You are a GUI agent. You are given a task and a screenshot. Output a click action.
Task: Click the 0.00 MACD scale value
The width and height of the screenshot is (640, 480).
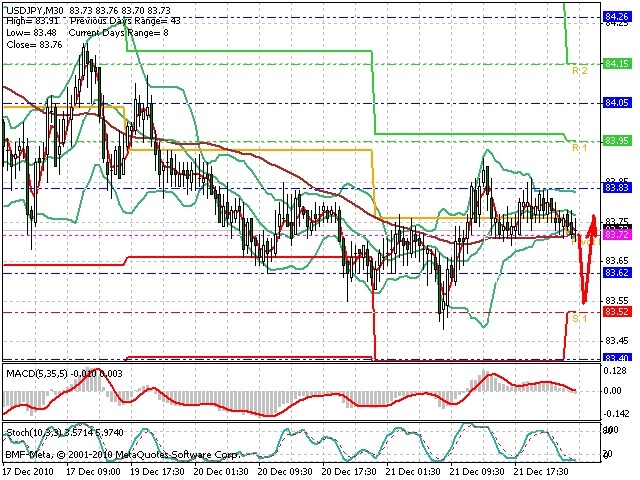pyautogui.click(x=612, y=391)
